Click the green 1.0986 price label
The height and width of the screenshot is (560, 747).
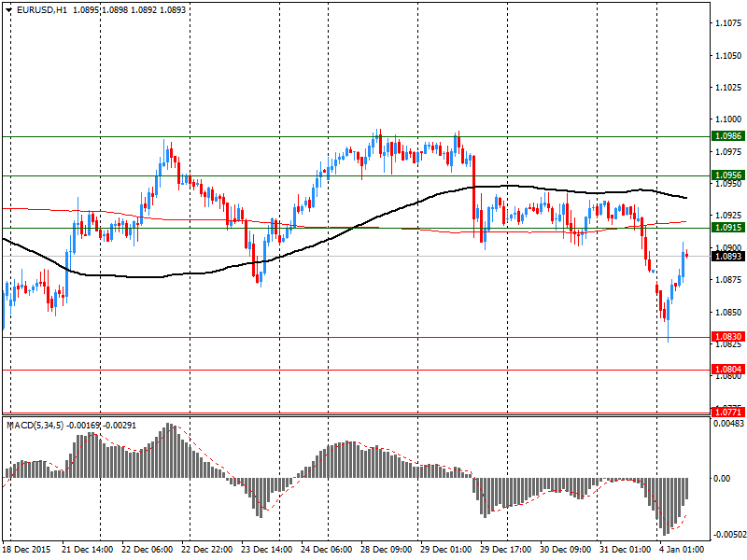pyautogui.click(x=728, y=136)
